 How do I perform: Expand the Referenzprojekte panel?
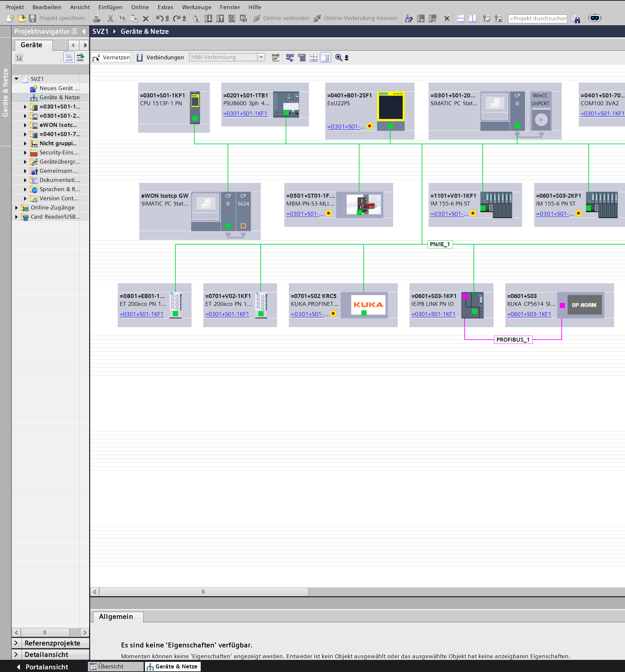[16, 642]
